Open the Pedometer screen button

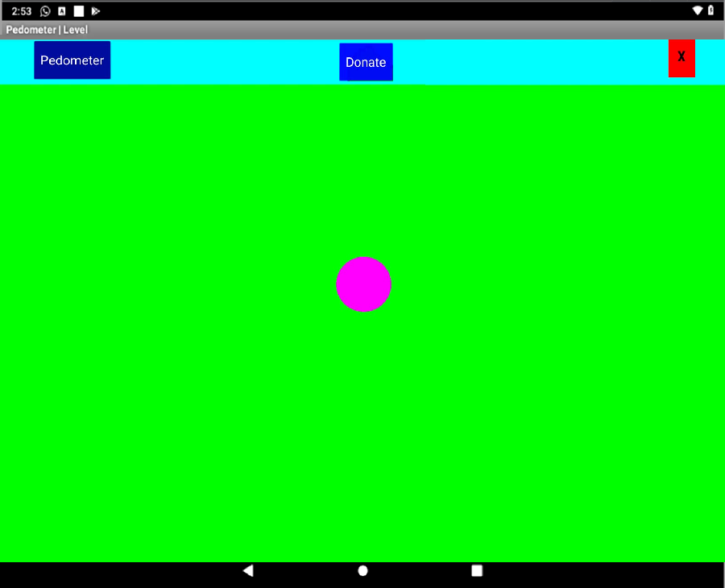[x=72, y=60]
